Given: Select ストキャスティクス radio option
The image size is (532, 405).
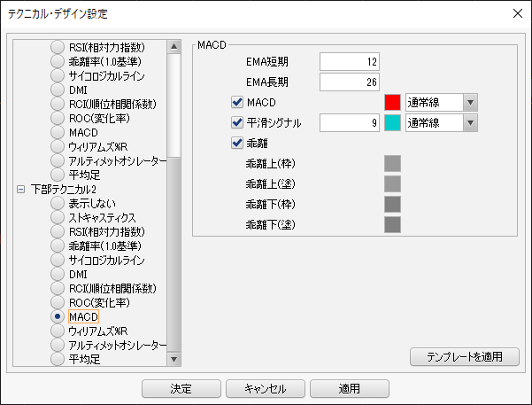Looking at the screenshot, I should [58, 217].
